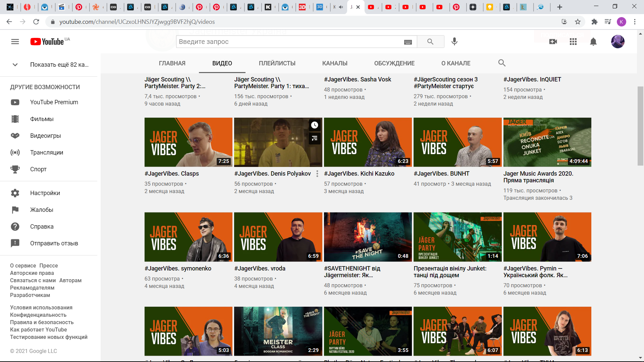The width and height of the screenshot is (644, 362).
Task: Select the ВИДЕО channel tab
Action: click(222, 63)
